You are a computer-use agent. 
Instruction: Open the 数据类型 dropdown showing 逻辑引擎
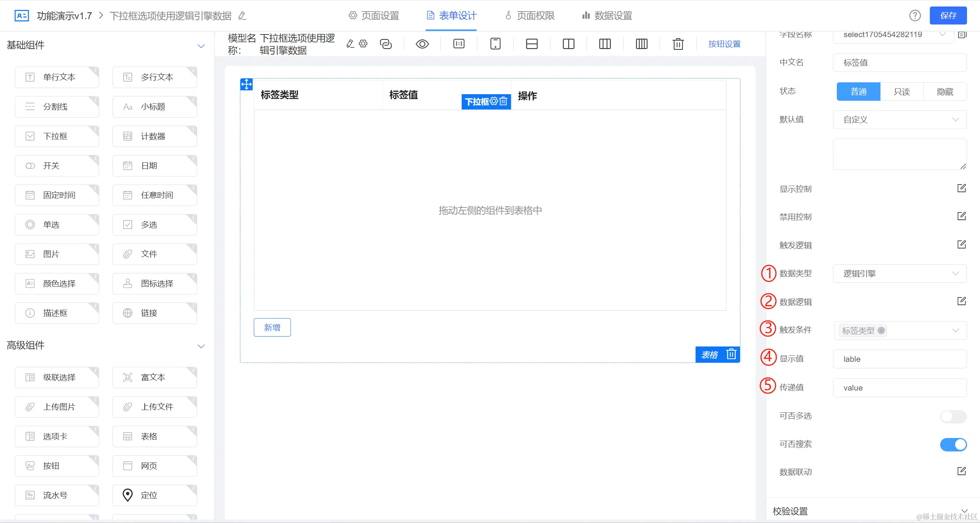(899, 274)
